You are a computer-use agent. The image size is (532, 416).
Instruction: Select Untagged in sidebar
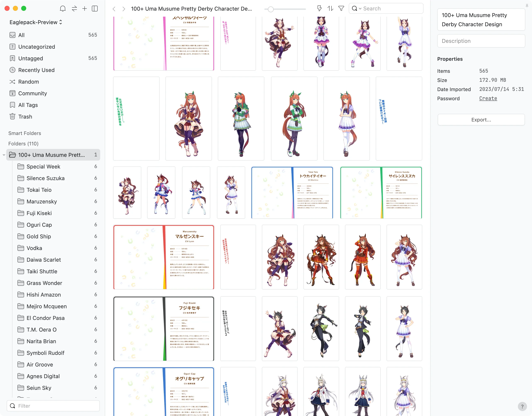pos(53,58)
